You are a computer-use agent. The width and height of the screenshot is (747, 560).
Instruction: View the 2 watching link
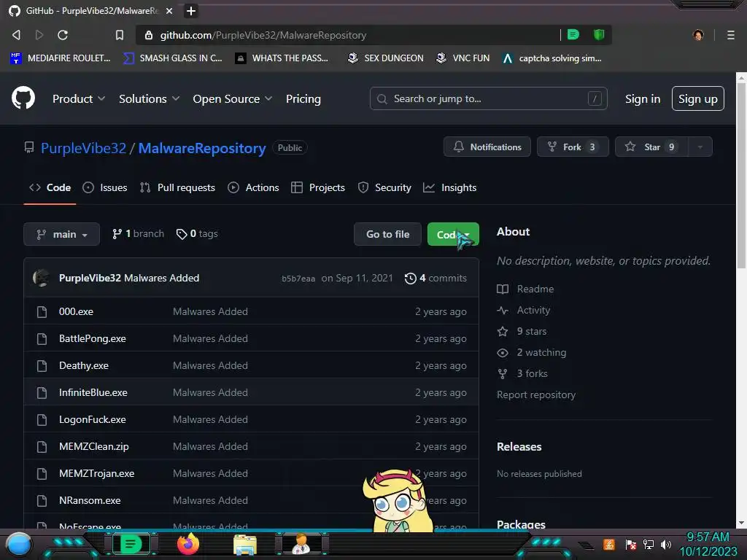tap(532, 353)
